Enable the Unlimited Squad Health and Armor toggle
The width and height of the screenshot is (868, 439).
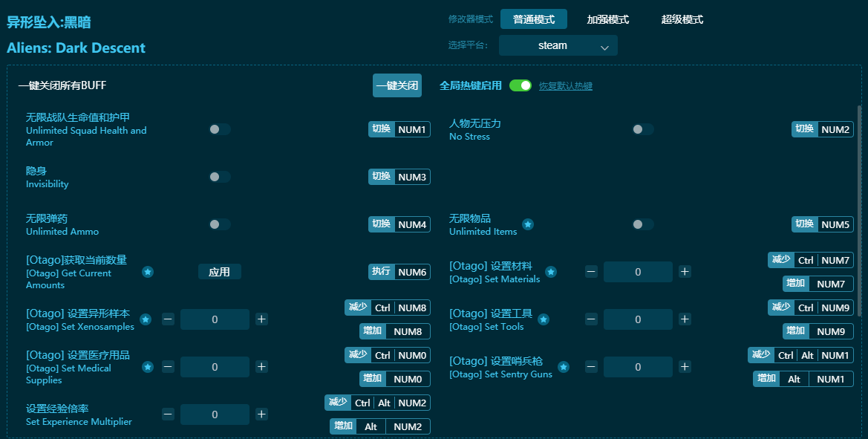219,129
